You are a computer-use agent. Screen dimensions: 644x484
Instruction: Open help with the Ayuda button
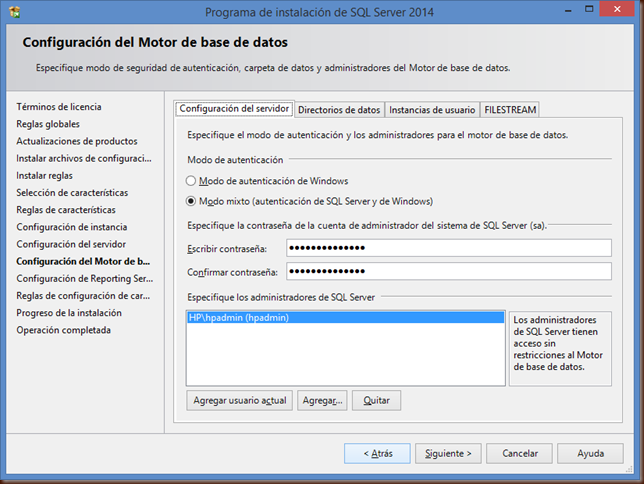point(590,454)
